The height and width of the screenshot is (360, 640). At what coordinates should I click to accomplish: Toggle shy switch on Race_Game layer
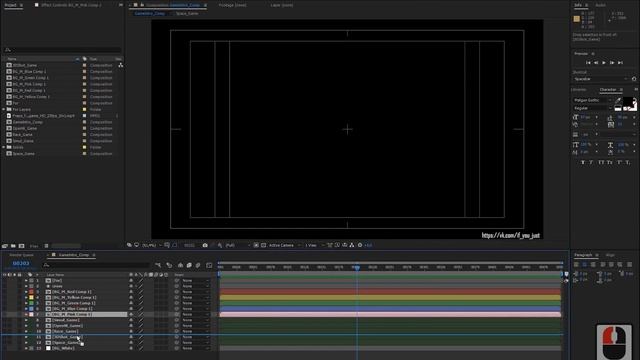(131, 331)
